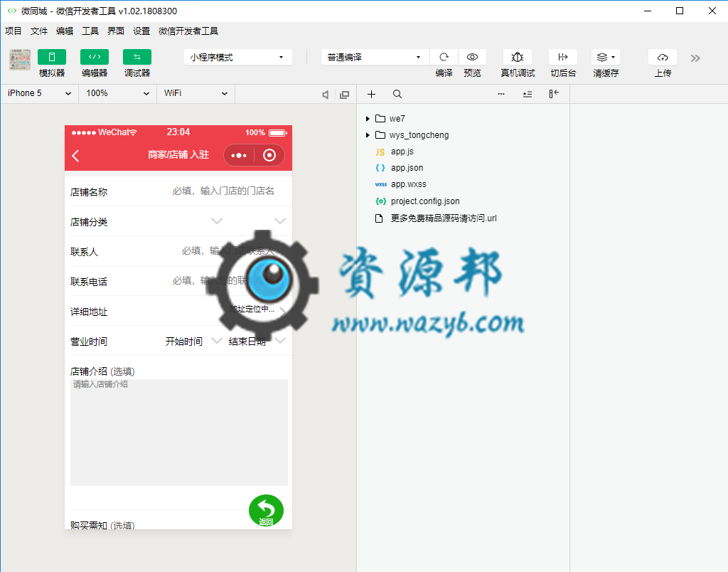
Task: Mute the simulator with the speaker icon
Action: (326, 95)
